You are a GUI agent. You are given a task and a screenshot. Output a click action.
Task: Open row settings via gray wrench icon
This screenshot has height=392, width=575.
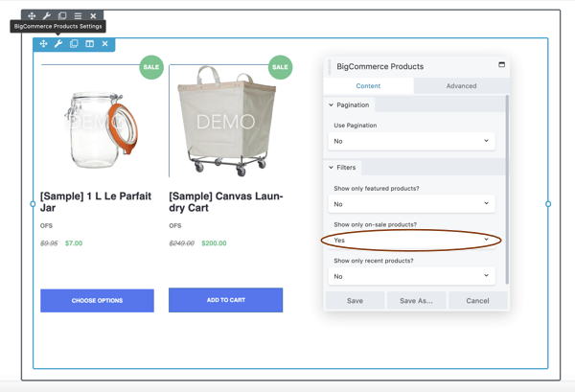coord(47,16)
